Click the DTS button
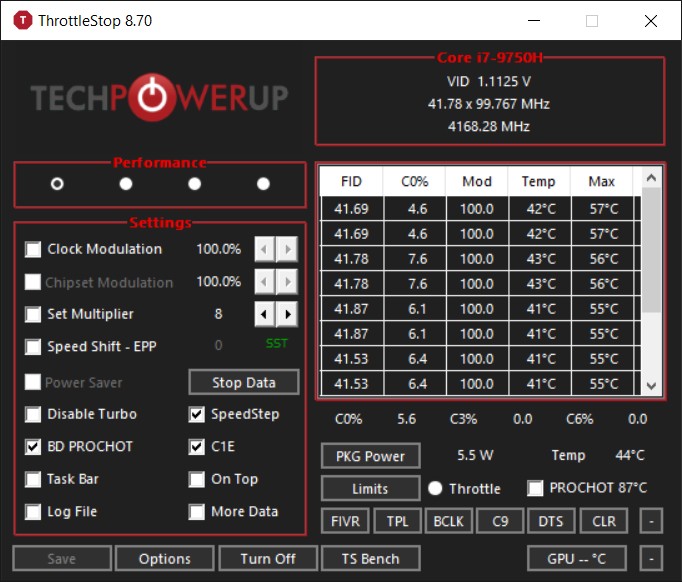The width and height of the screenshot is (682, 582). point(551,521)
